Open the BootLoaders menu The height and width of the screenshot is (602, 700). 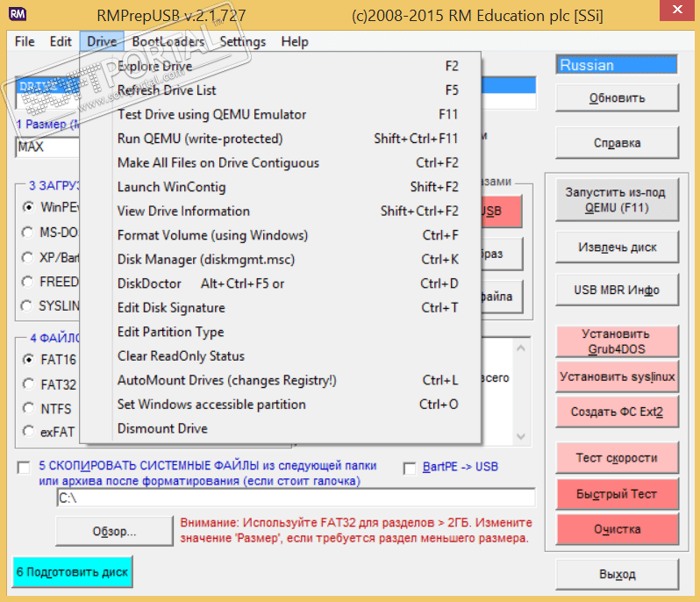(x=168, y=41)
